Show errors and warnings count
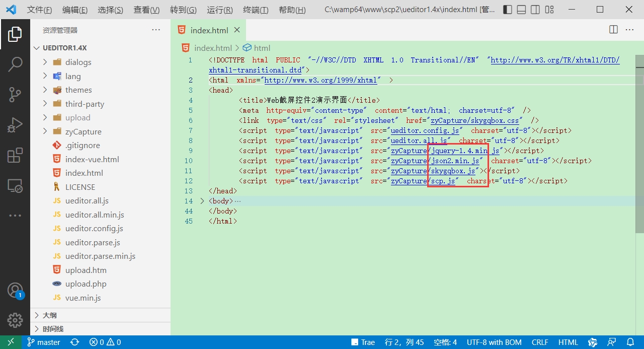 [105, 342]
